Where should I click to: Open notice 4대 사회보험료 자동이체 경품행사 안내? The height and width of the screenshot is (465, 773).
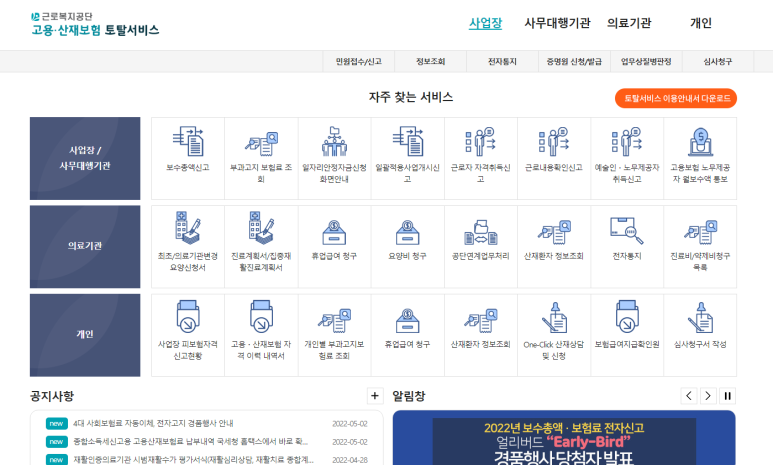point(153,424)
